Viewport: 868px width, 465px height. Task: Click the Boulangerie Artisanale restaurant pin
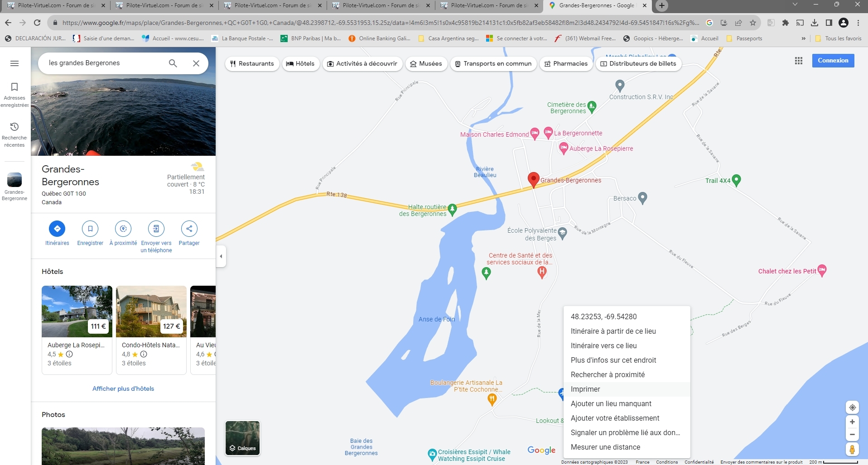tap(492, 399)
